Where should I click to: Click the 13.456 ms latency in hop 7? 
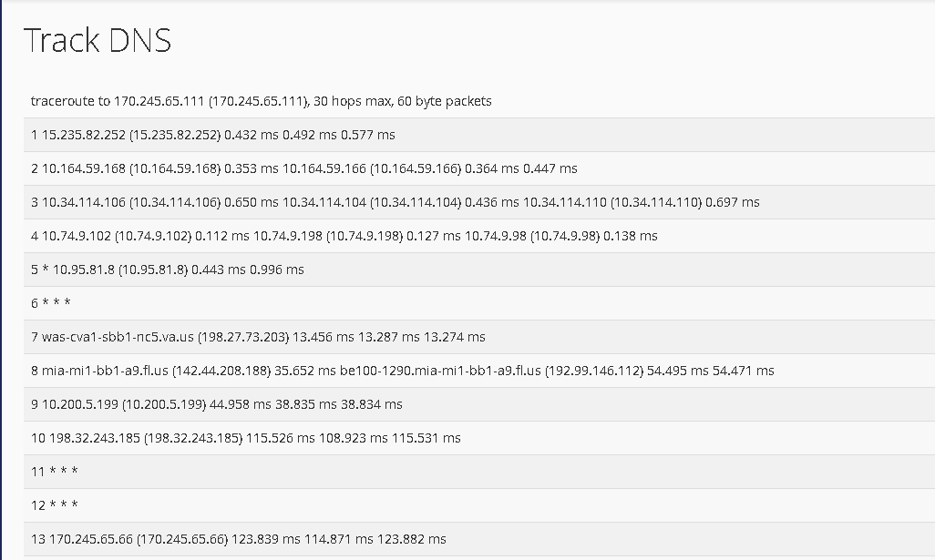coord(324,337)
